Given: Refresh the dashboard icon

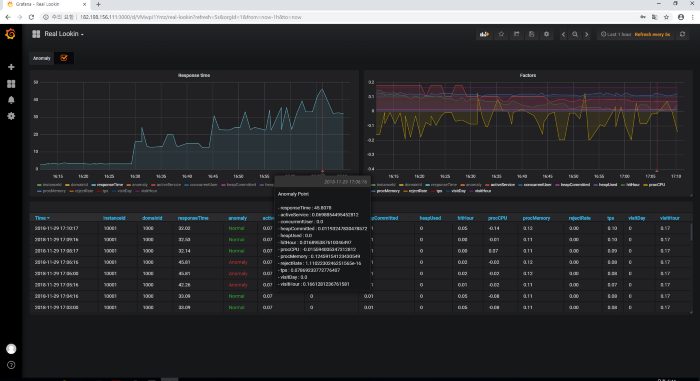Looking at the screenshot, I should coord(683,34).
